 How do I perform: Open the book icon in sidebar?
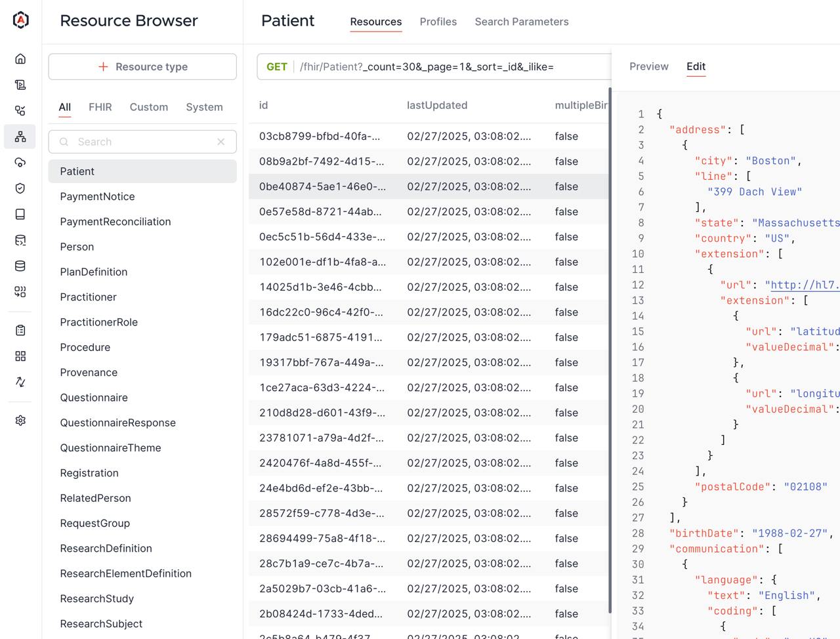20,215
